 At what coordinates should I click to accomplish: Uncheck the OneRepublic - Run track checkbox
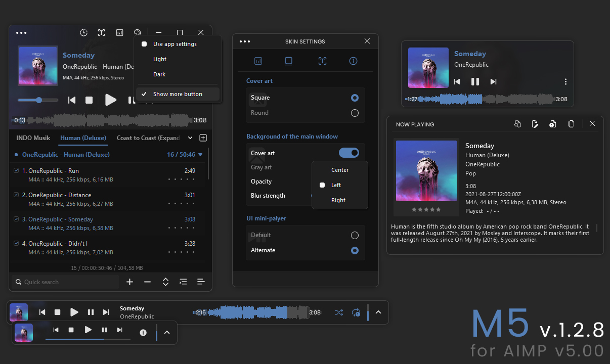tap(16, 170)
